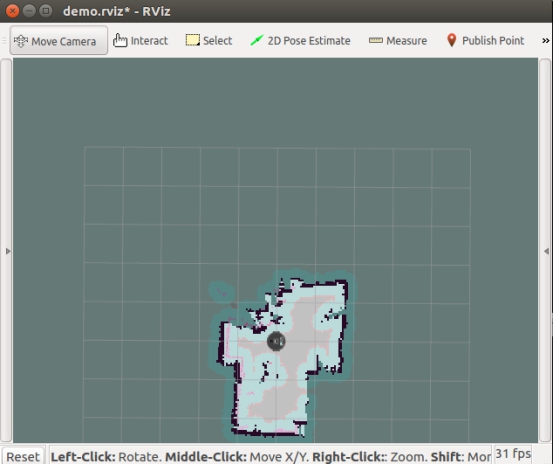Click the Left-Click Rotate status bar hint
Viewport: 554px width, 464px height.
click(x=107, y=456)
